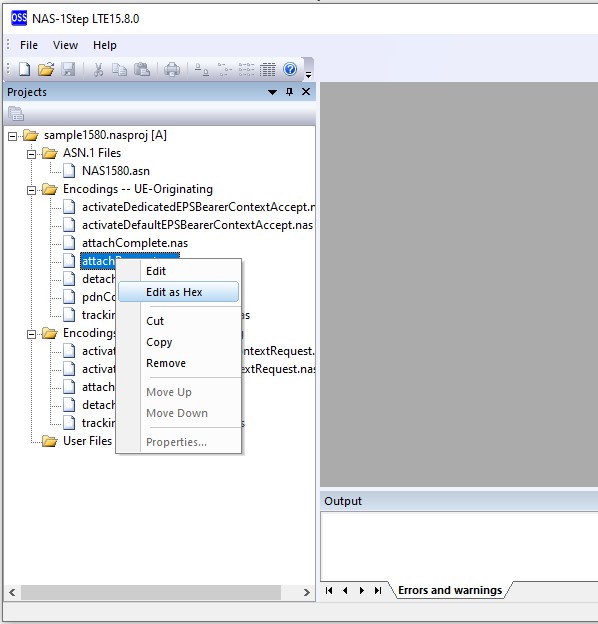Click the Open folder toolbar icon
The image size is (598, 624).
pyautogui.click(x=46, y=69)
